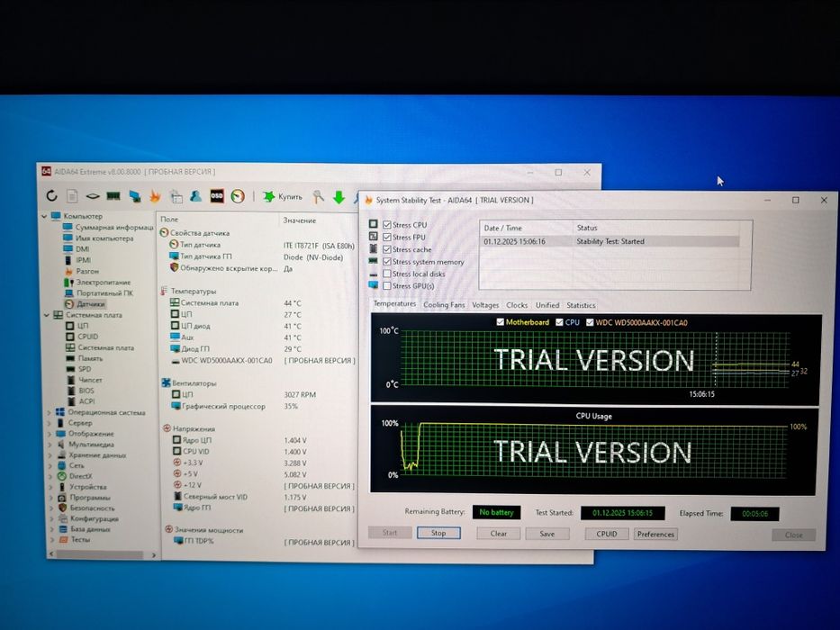Expand the Конфигурация tree node
The width and height of the screenshot is (840, 630).
[52, 518]
